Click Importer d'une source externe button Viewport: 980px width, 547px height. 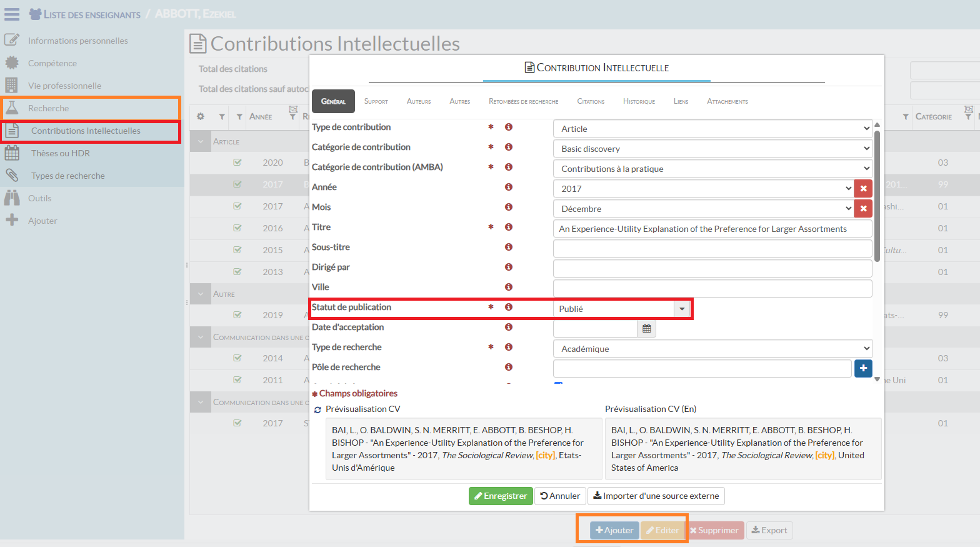click(656, 496)
